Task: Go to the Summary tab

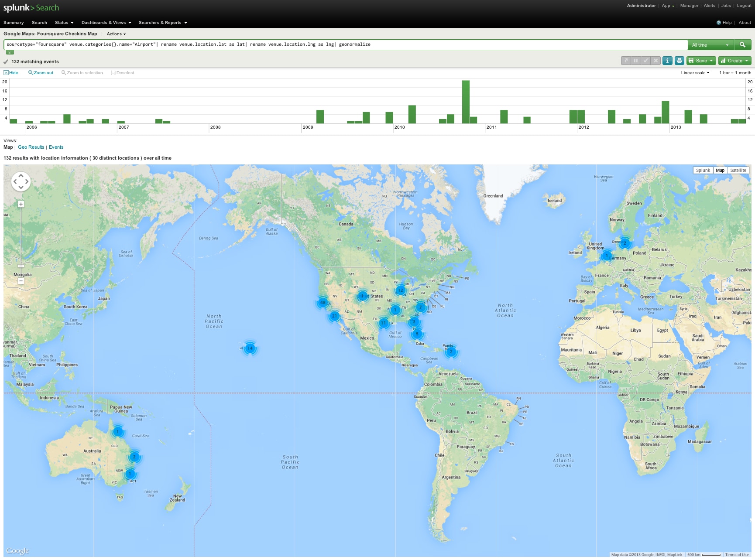Action: click(14, 23)
